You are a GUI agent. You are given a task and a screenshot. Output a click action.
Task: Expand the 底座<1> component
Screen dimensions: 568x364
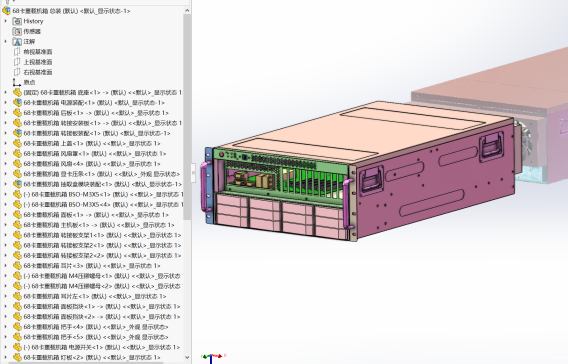[5, 93]
